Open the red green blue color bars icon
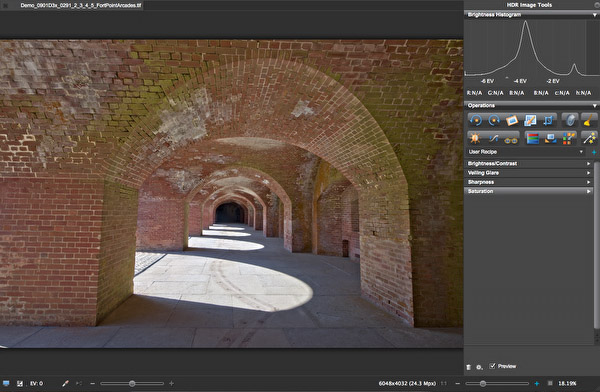The image size is (600, 392). pyautogui.click(x=533, y=138)
